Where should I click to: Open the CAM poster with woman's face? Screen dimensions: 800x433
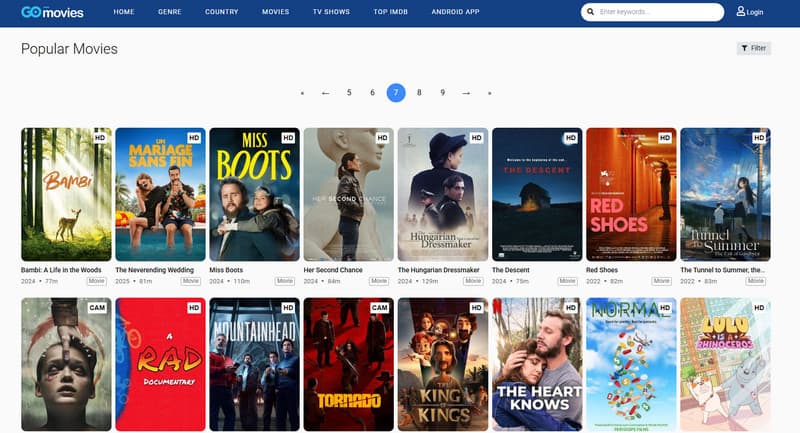(x=66, y=364)
